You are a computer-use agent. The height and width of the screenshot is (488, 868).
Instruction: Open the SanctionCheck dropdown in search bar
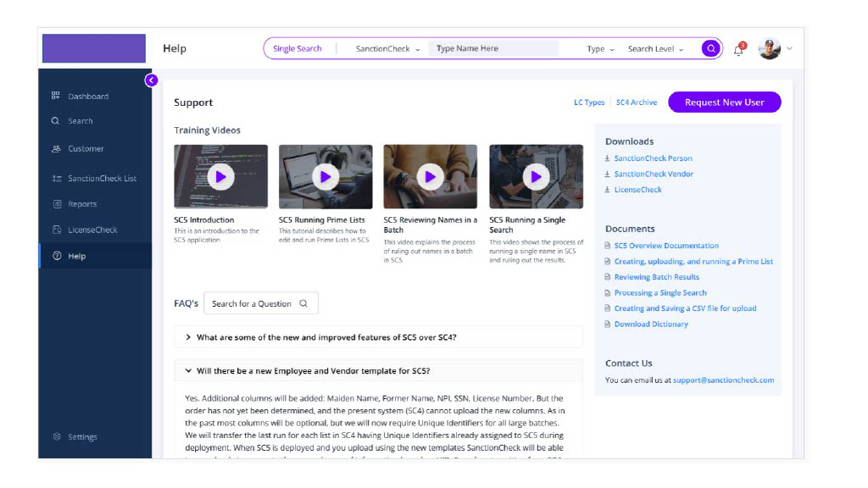coord(387,48)
